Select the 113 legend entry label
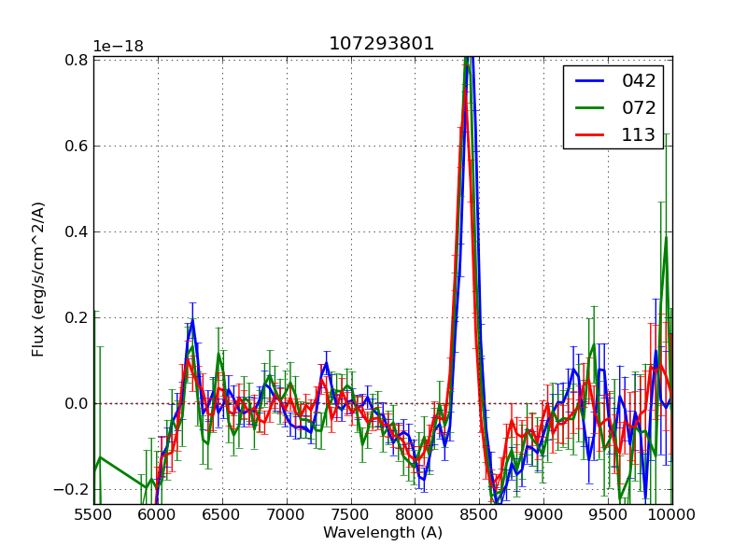The height and width of the screenshot is (560, 747). coord(639,135)
